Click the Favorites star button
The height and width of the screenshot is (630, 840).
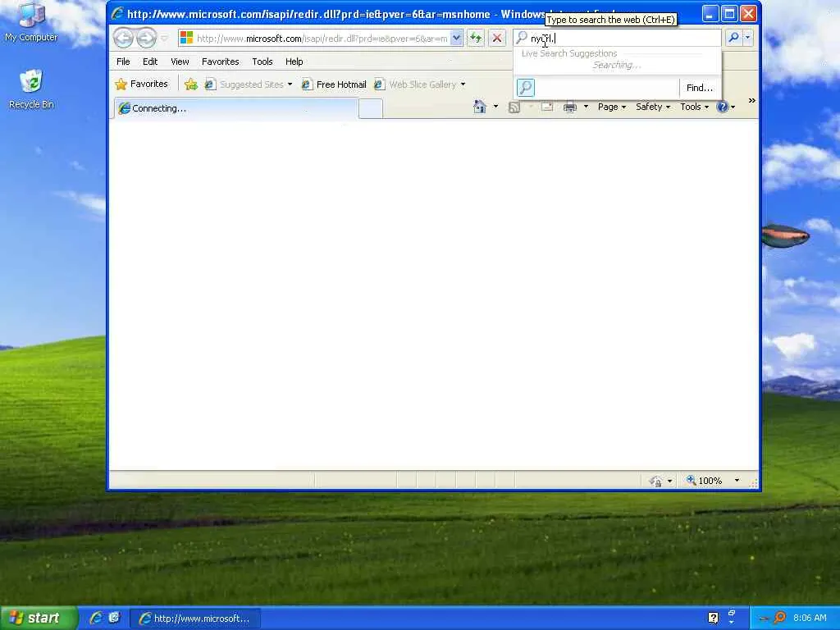click(x=141, y=84)
